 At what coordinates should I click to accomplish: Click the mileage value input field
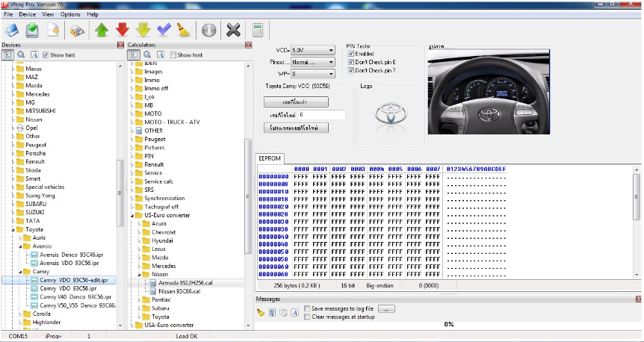point(321,115)
